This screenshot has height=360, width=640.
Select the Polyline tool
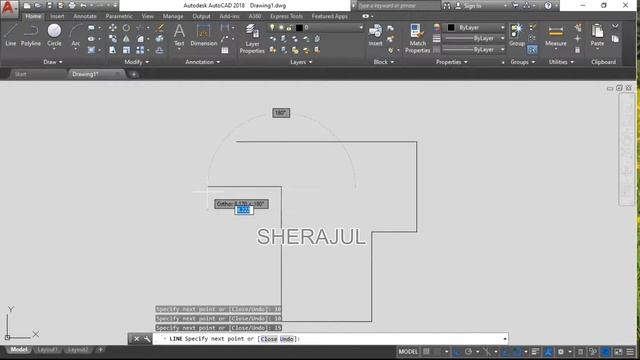(x=31, y=35)
